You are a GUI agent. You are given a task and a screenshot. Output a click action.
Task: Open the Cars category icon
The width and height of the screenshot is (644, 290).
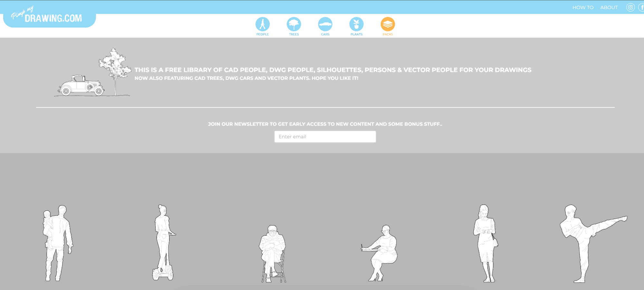[x=325, y=24]
